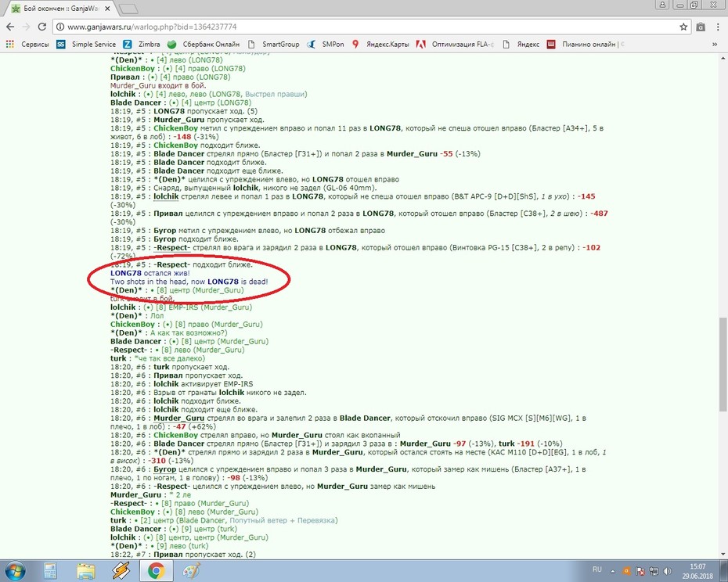The width and height of the screenshot is (728, 582).
Task: Click ChickenBoy in '[4] право (LONG78)' line
Action: (132, 68)
